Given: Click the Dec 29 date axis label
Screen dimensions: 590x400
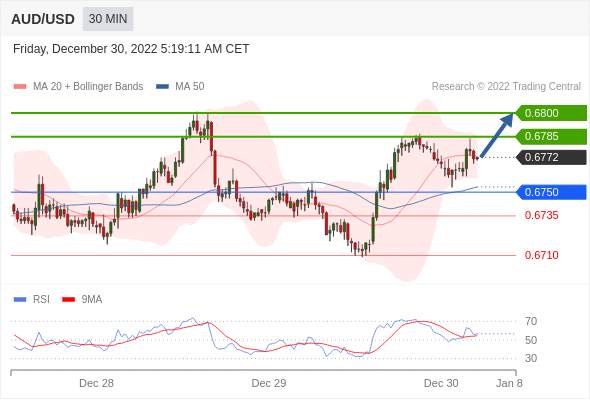Looking at the screenshot, I should point(269,383).
